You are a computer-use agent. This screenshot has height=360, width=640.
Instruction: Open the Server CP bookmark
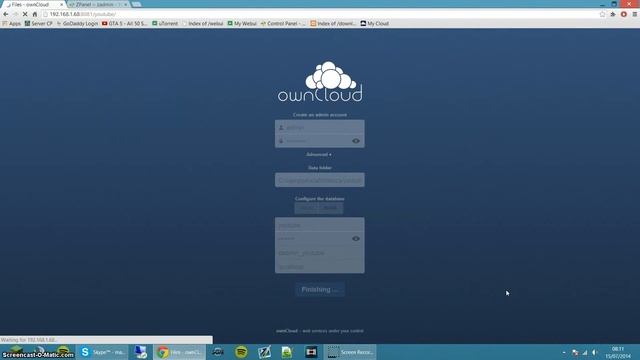click(x=39, y=24)
